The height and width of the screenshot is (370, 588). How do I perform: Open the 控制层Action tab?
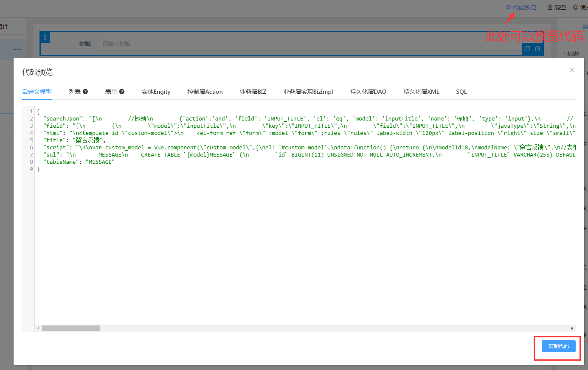[205, 92]
